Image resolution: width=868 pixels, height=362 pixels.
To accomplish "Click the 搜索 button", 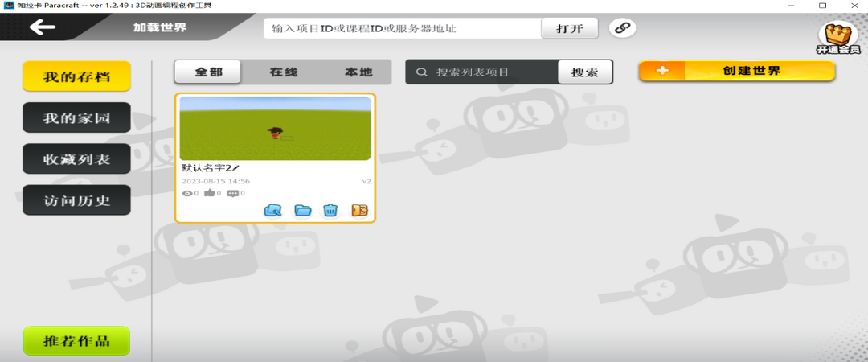I will pyautogui.click(x=585, y=72).
